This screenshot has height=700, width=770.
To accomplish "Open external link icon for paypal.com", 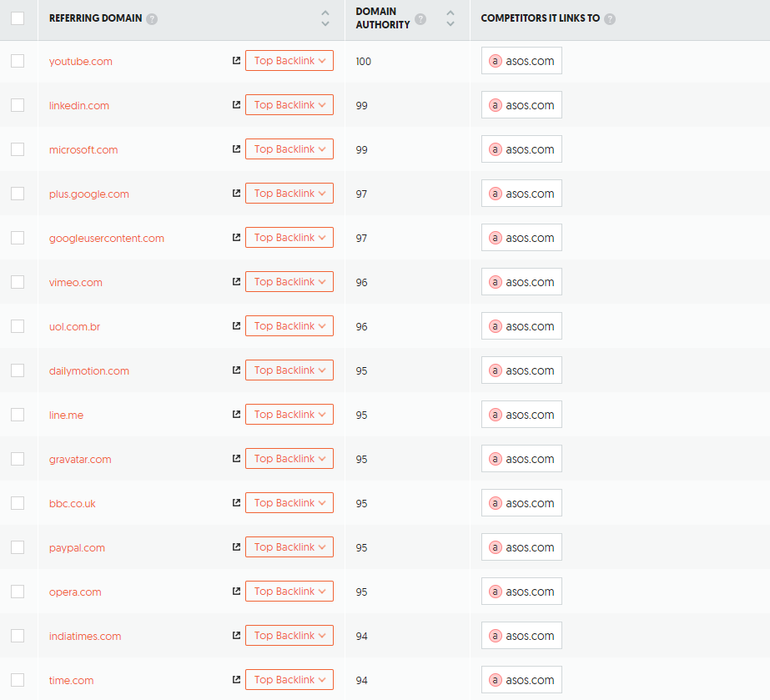I will [x=236, y=546].
